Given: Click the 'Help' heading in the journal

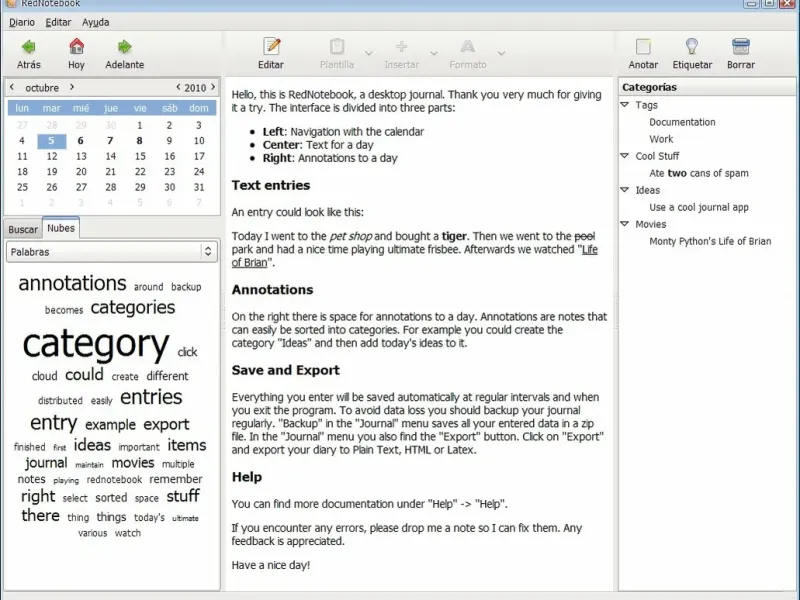Looking at the screenshot, I should click(247, 477).
